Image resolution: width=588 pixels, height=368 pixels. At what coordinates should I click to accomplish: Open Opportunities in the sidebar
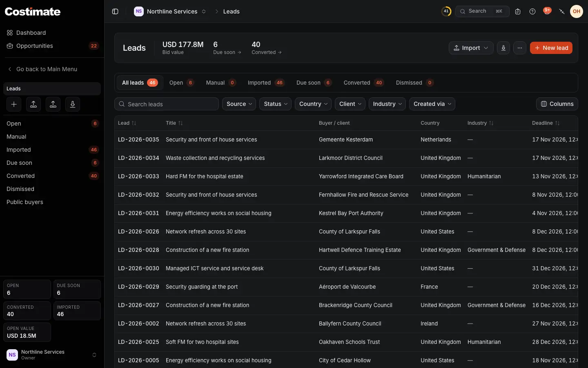pyautogui.click(x=52, y=46)
